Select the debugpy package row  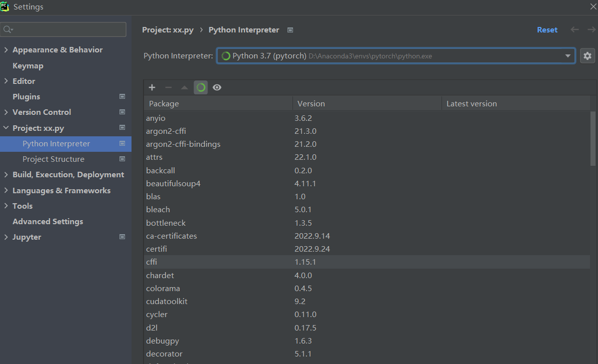(367, 341)
